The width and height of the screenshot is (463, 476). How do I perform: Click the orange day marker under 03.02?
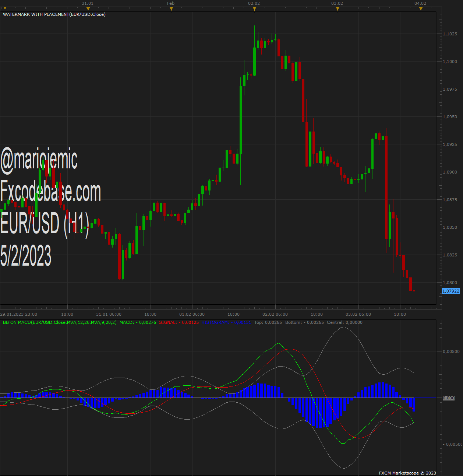tap(337, 9)
